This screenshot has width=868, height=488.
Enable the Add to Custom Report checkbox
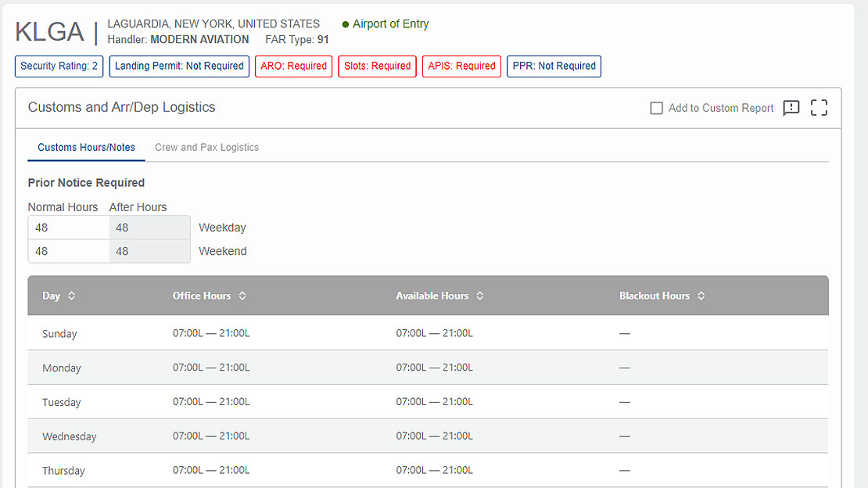[x=657, y=108]
